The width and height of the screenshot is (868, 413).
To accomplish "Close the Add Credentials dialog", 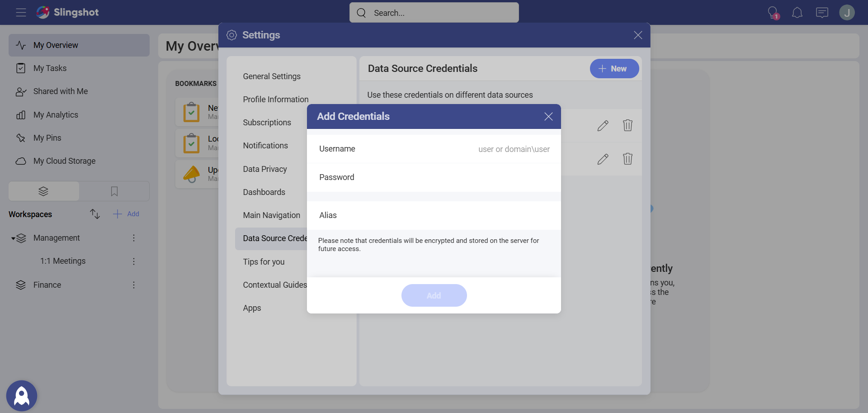I will pyautogui.click(x=548, y=117).
